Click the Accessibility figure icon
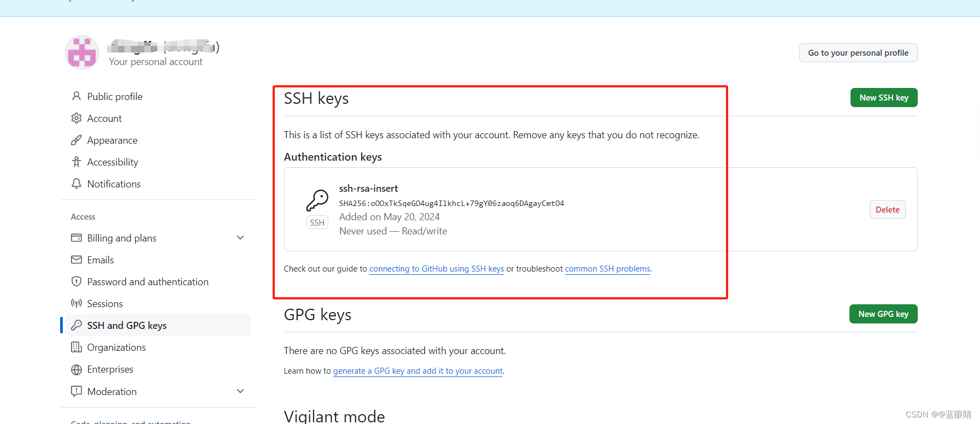The height and width of the screenshot is (424, 980). (x=76, y=162)
